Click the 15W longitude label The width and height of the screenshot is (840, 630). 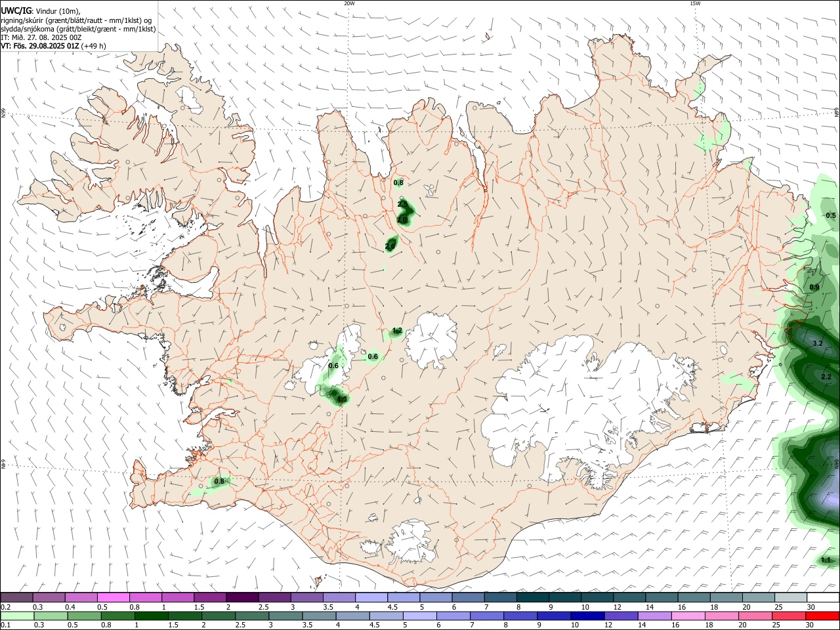pos(695,3)
